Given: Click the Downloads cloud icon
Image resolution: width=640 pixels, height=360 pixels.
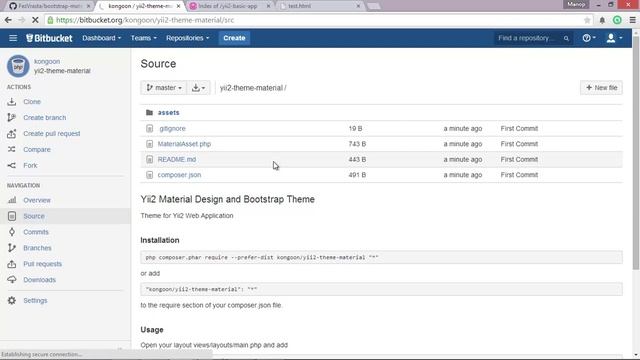Looking at the screenshot, I should [12, 280].
